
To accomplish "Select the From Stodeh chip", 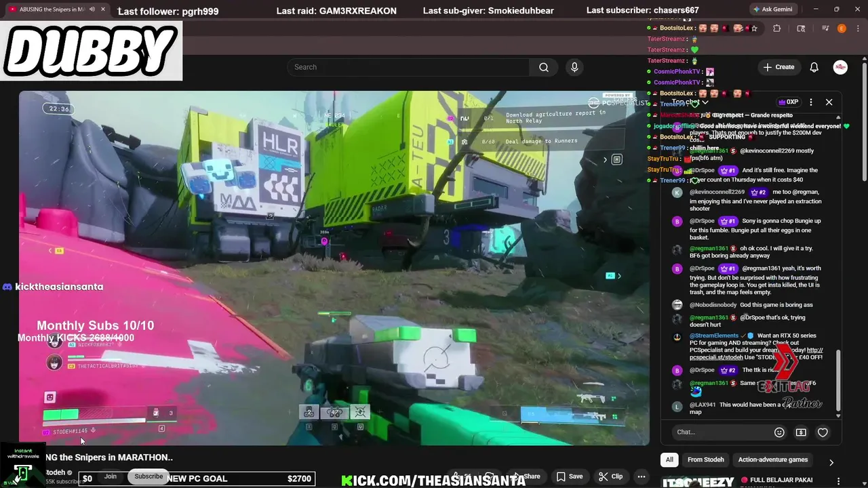I will (705, 460).
